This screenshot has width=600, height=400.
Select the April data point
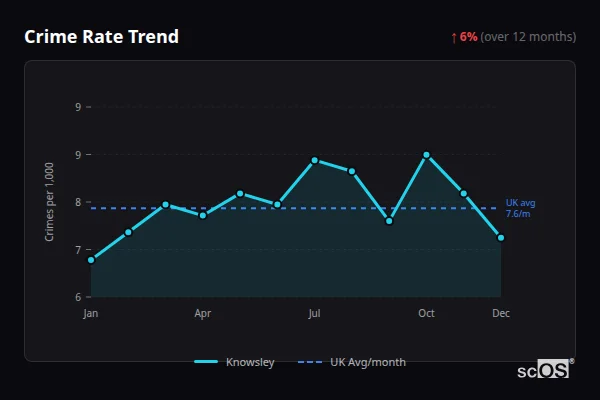[x=203, y=216]
